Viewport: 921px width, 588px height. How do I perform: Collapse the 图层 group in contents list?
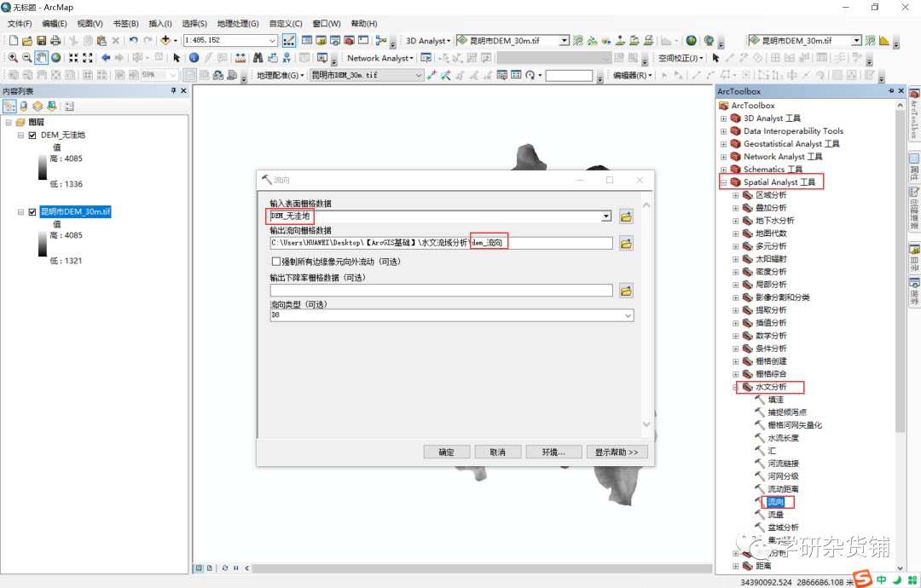[x=9, y=122]
